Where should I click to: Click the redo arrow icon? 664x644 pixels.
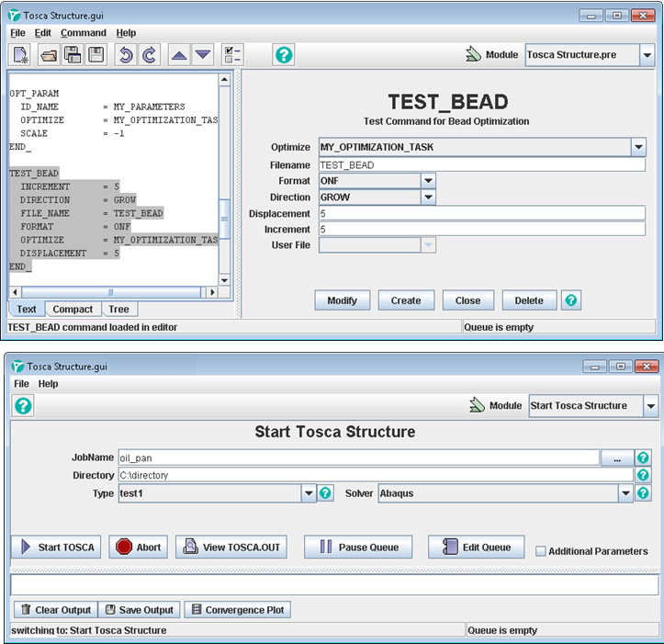click(148, 55)
